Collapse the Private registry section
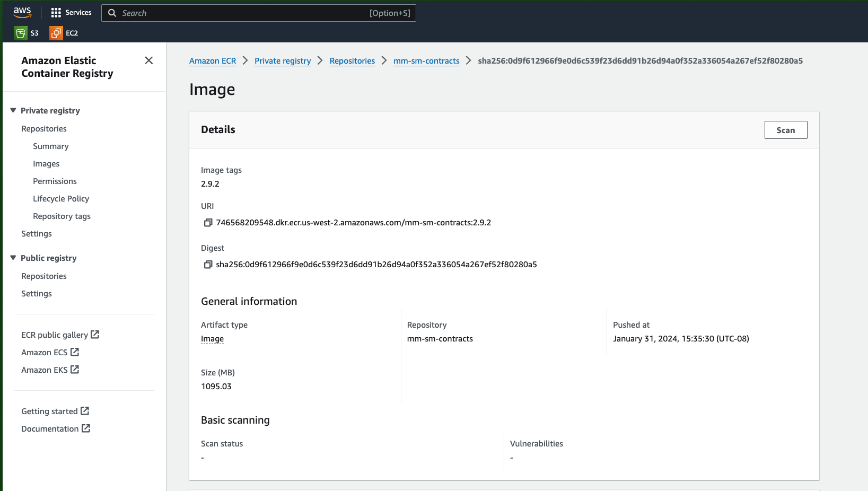Image resolution: width=868 pixels, height=491 pixels. point(13,110)
